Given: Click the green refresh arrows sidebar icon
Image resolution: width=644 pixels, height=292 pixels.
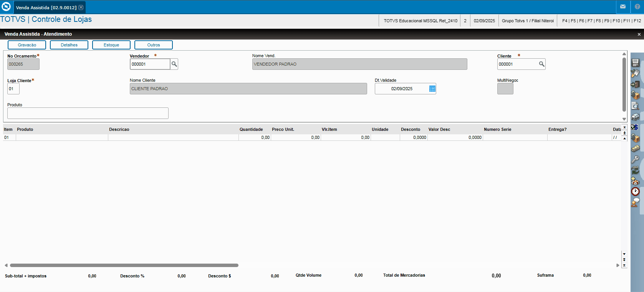Looking at the screenshot, I should click(636, 170).
